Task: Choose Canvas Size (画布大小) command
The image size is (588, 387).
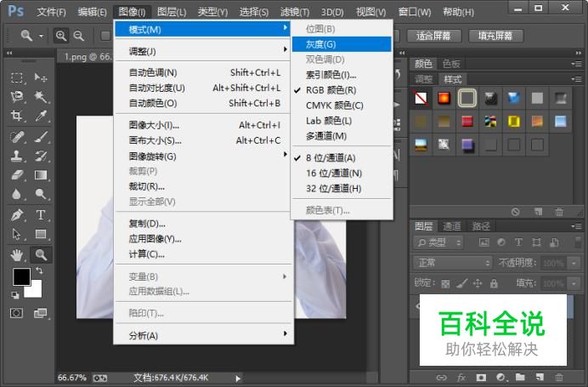Action: click(203, 140)
